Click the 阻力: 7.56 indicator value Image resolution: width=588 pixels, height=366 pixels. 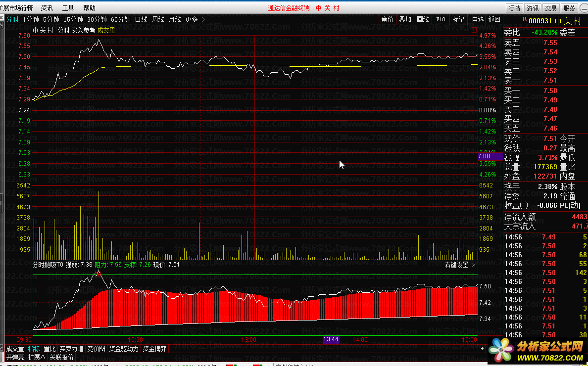[108, 265]
